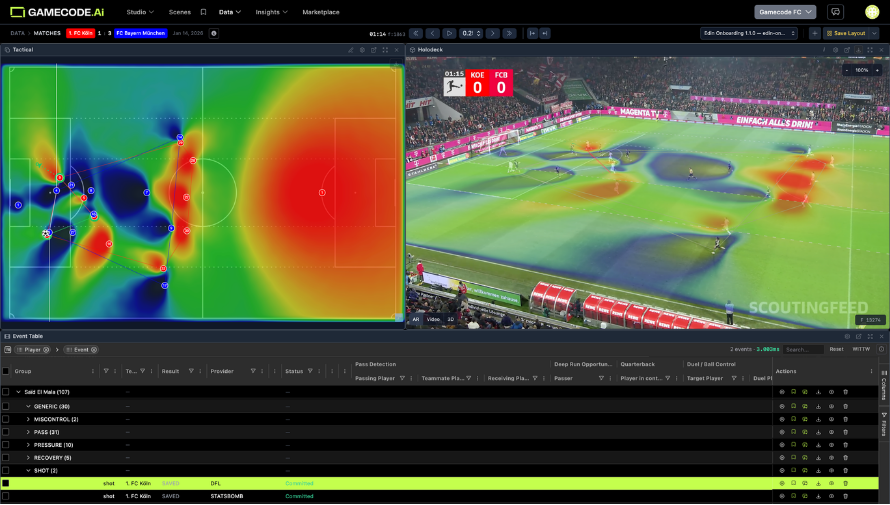The height and width of the screenshot is (505, 890).
Task: Click the Save Layout button
Action: point(846,33)
